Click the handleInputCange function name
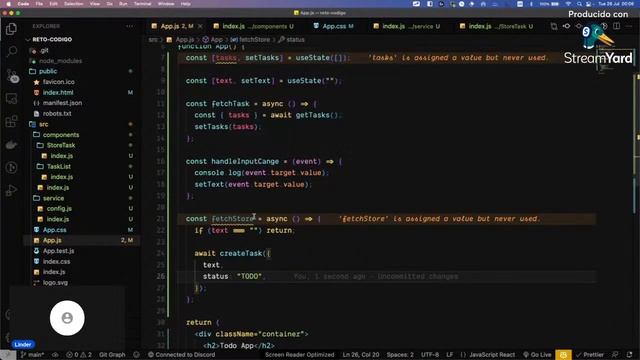Screen dimensions: 640x360 pos(245,161)
